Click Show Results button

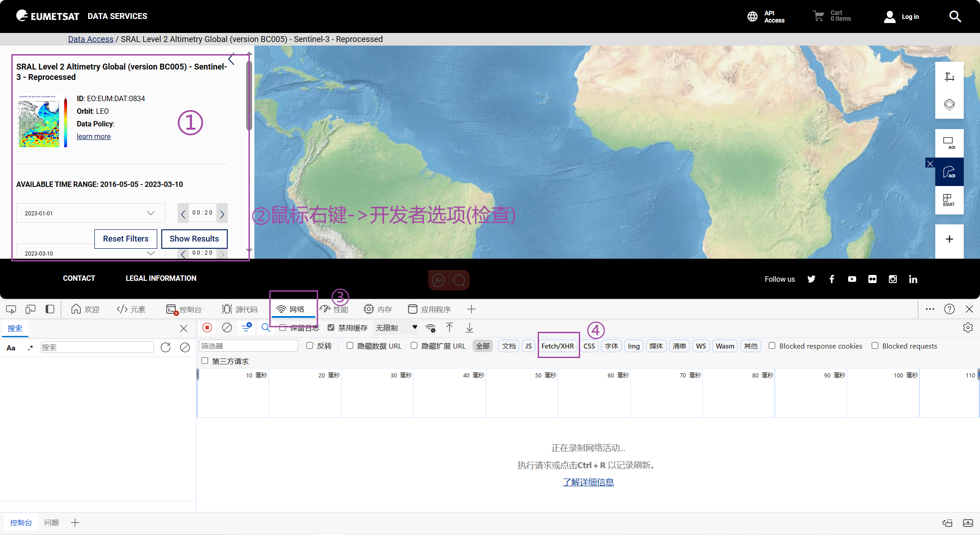click(x=194, y=238)
